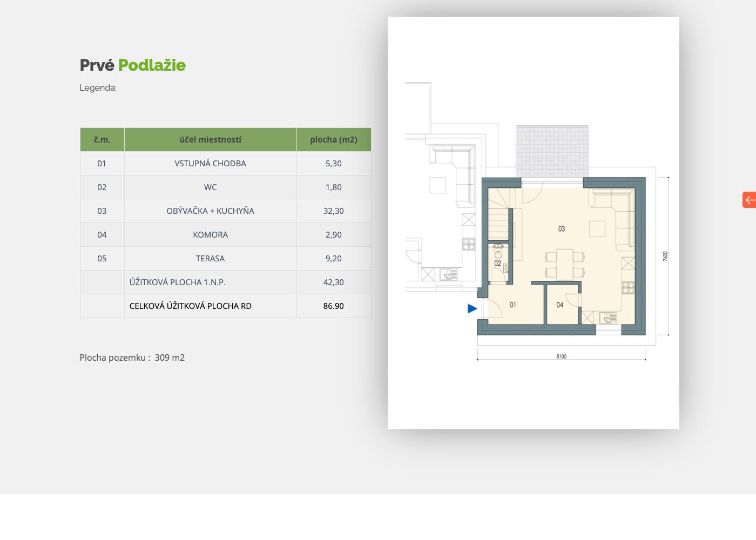Click 'Plocha pozemku : 309 m2' text
Image resolution: width=756 pixels, height=540 pixels.
tap(132, 357)
